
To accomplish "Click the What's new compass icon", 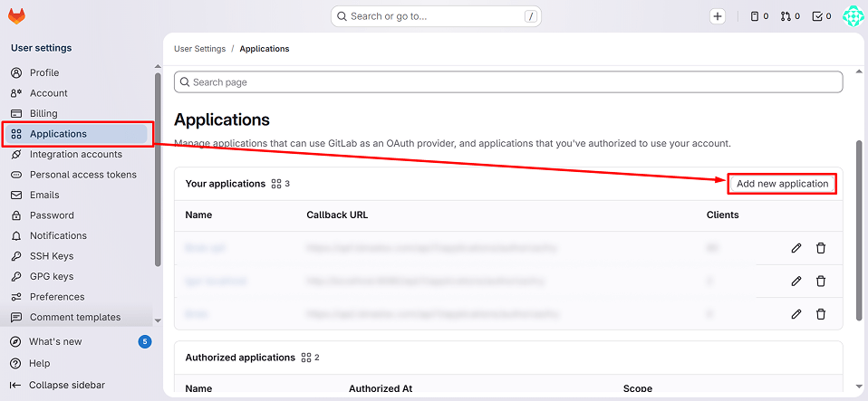I will [15, 342].
